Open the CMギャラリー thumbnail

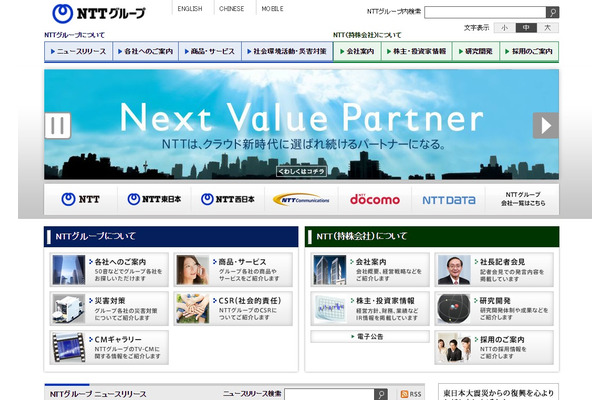coord(68,346)
